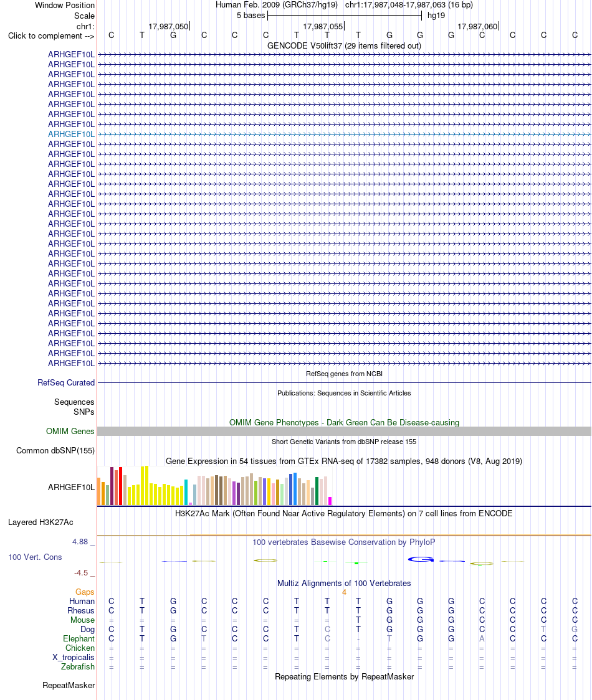Click the 'Click to complement -->' label
Image resolution: width=592 pixels, height=700 pixels.
[51, 36]
